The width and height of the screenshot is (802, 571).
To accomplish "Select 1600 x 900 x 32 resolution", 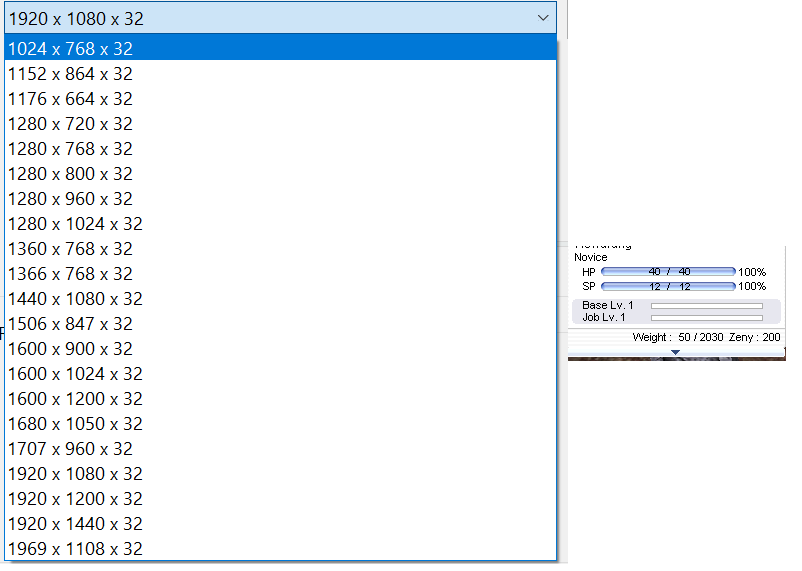I will (x=280, y=349).
